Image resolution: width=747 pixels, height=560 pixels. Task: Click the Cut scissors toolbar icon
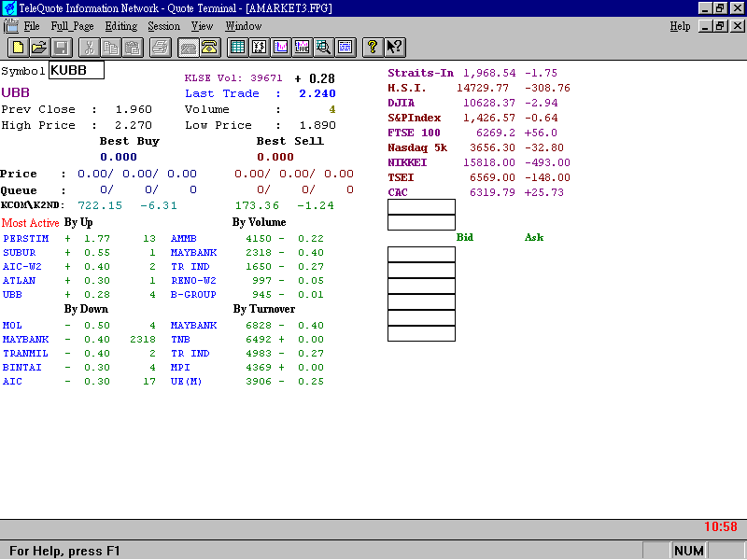89,48
